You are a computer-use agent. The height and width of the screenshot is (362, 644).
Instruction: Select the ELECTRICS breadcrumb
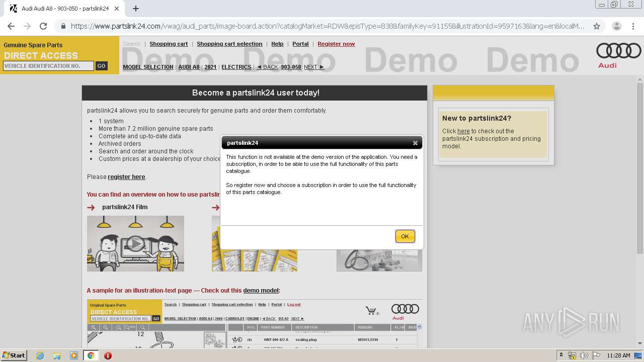(x=236, y=67)
